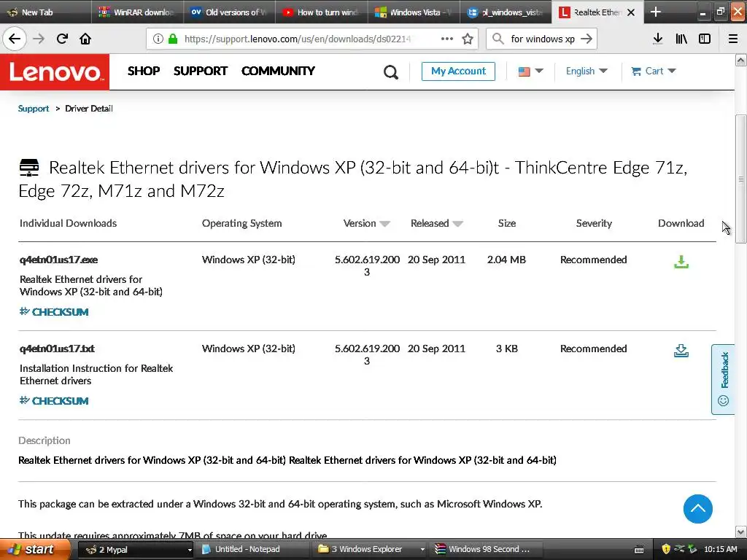Toggle the sidebar view icon
Screen dimensions: 747x560
click(705, 39)
